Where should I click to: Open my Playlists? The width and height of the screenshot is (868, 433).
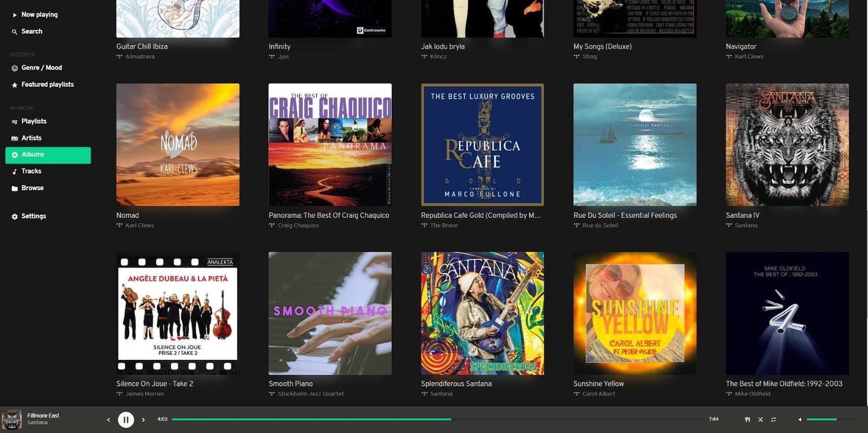pyautogui.click(x=34, y=121)
